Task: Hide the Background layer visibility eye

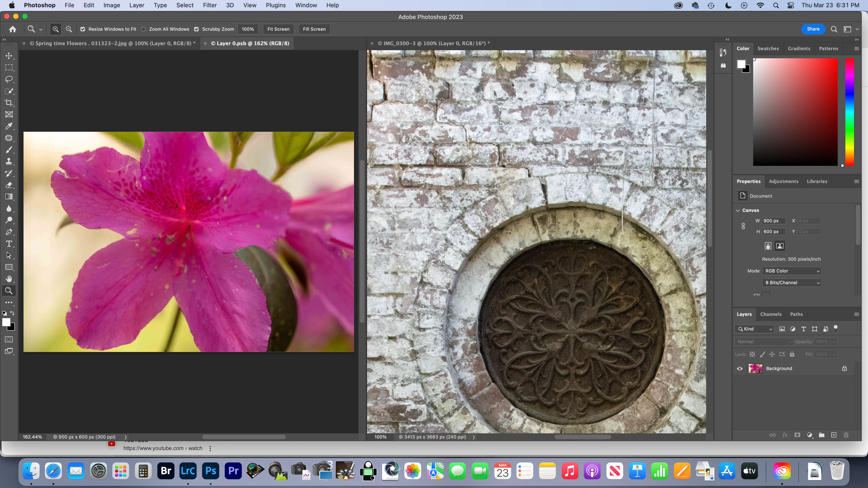Action: coord(740,368)
